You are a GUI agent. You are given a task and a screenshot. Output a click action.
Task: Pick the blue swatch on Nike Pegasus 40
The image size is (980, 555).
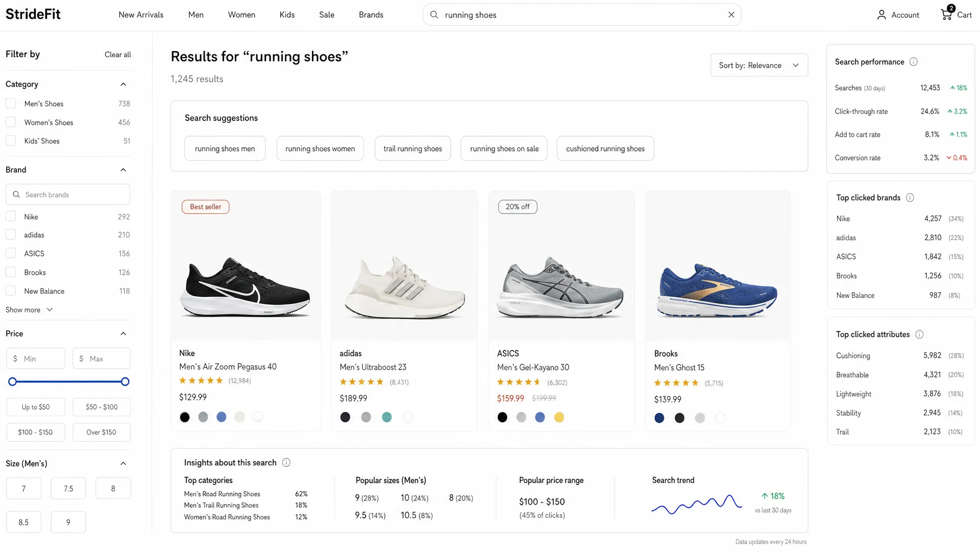221,417
